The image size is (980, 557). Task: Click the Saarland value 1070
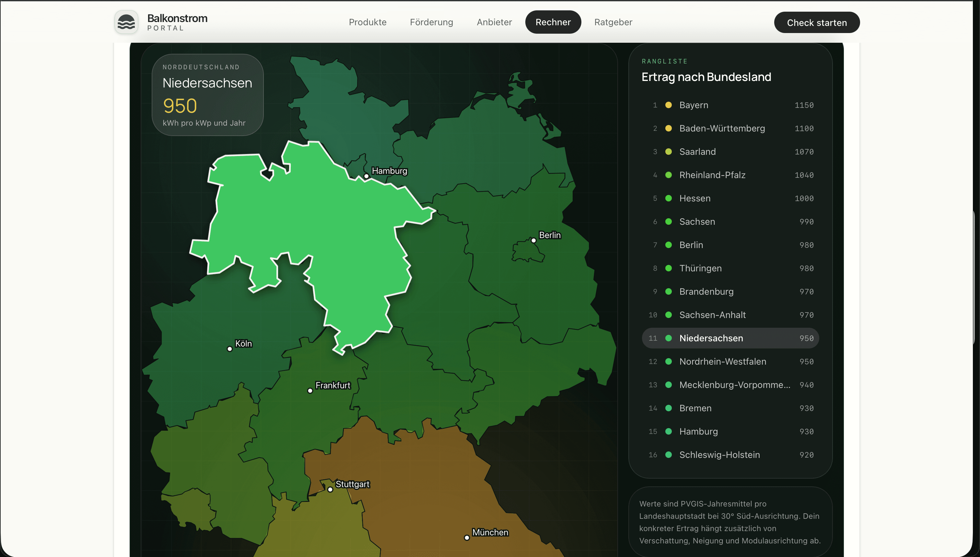click(804, 152)
